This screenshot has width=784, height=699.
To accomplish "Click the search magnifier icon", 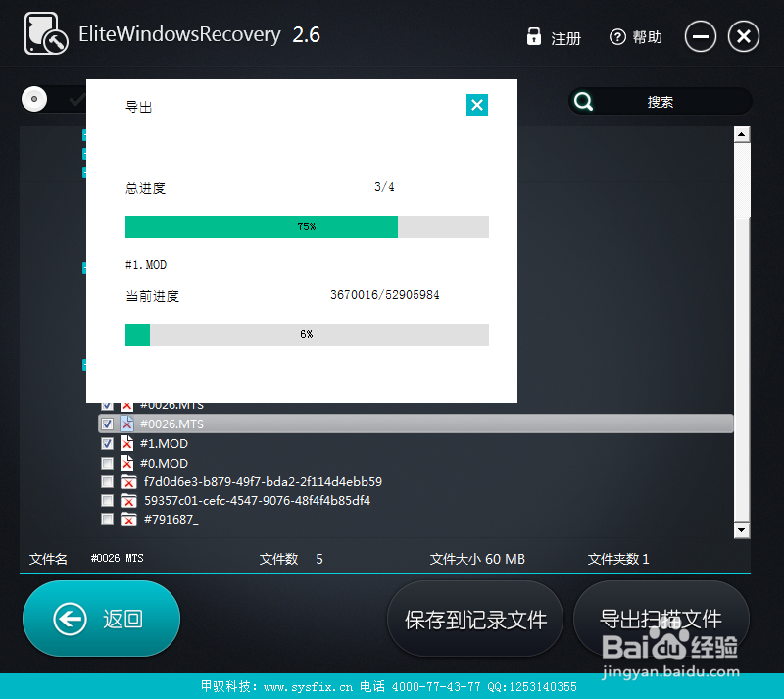I will tap(583, 102).
